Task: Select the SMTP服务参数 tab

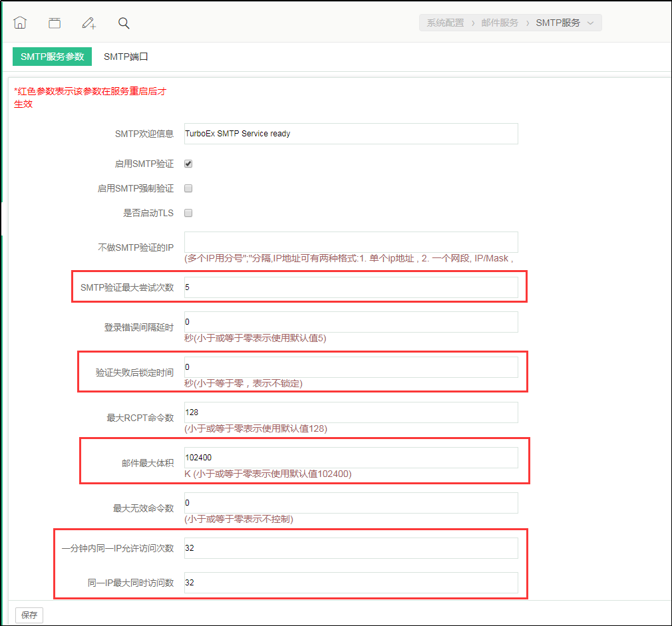Action: tap(52, 57)
